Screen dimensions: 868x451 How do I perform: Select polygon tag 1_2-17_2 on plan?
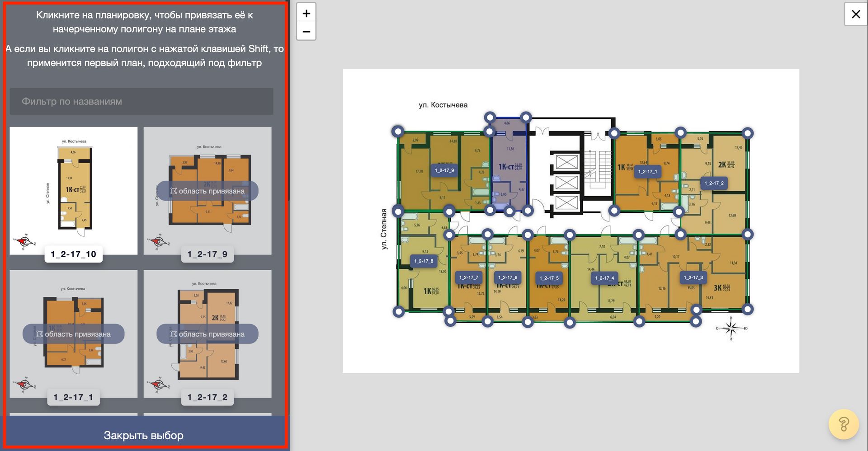714,183
